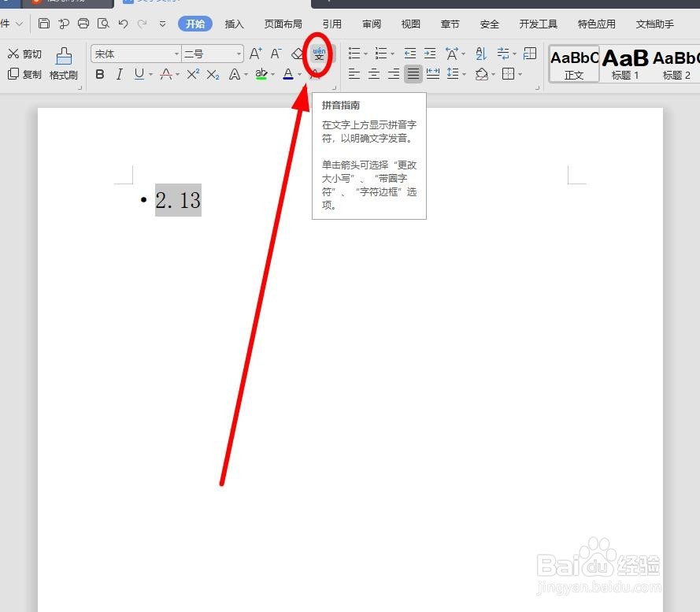The height and width of the screenshot is (612, 700).
Task: Clear formatting with the eraser icon
Action: click(297, 54)
